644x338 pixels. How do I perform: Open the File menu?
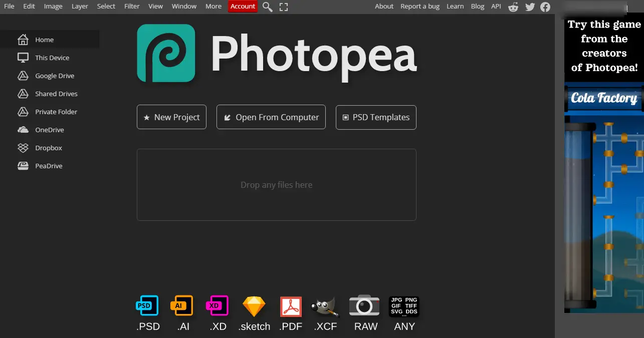pyautogui.click(x=9, y=7)
